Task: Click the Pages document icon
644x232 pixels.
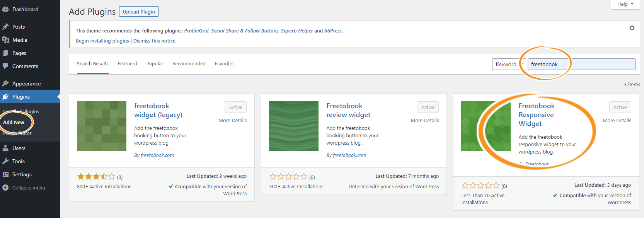Action: coord(5,53)
